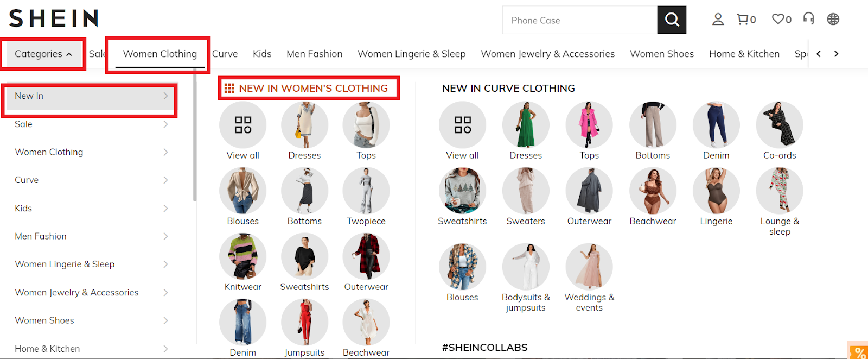Select Tops thumbnail in Women's Clothing
Image resolution: width=868 pixels, height=359 pixels.
[x=366, y=125]
